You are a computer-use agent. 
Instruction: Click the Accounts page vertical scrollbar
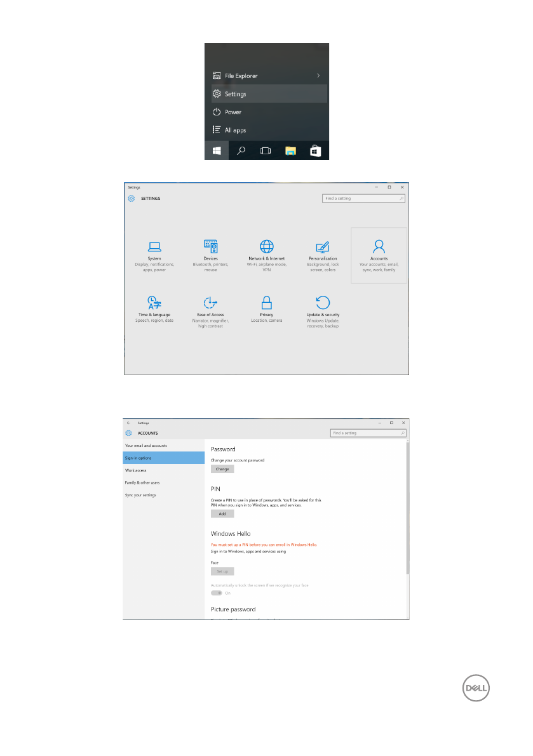[407, 508]
